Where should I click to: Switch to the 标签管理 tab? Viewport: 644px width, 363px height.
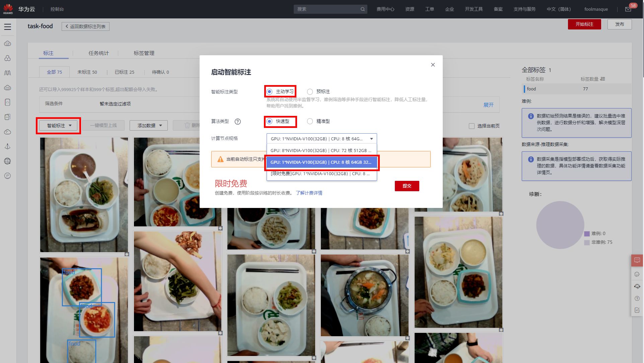[144, 53]
